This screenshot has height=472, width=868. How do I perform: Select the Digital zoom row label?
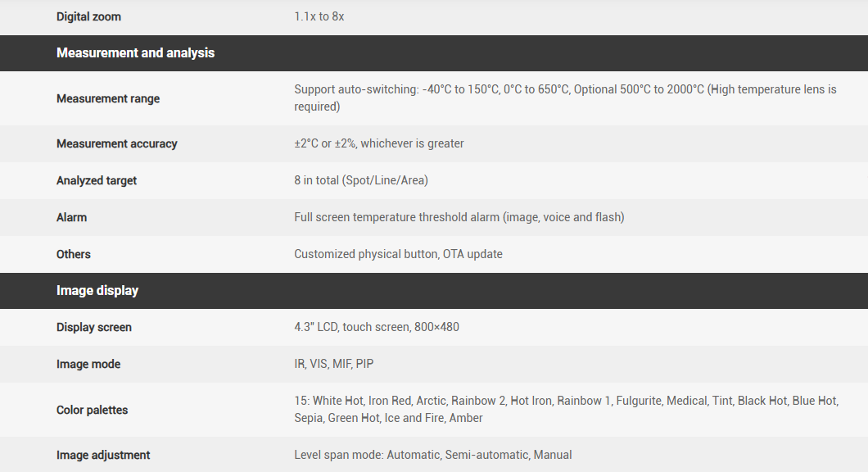[x=88, y=16]
